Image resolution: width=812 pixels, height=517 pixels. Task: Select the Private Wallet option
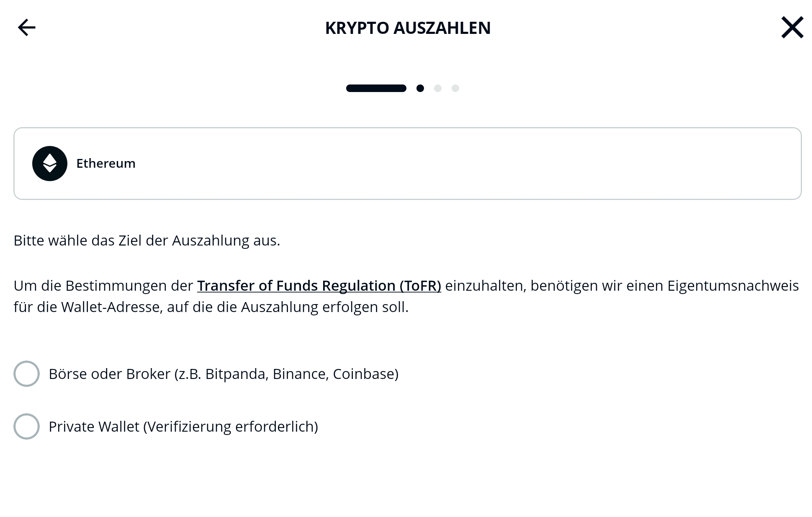point(26,427)
